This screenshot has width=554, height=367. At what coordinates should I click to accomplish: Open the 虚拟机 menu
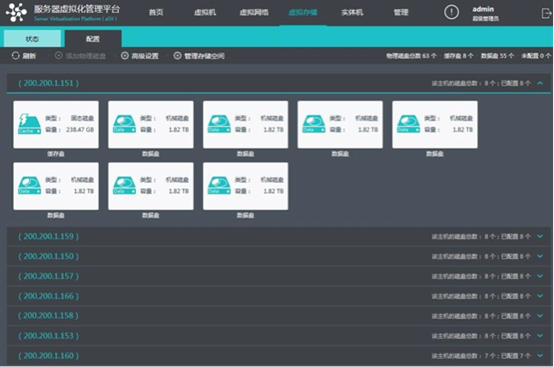[205, 12]
